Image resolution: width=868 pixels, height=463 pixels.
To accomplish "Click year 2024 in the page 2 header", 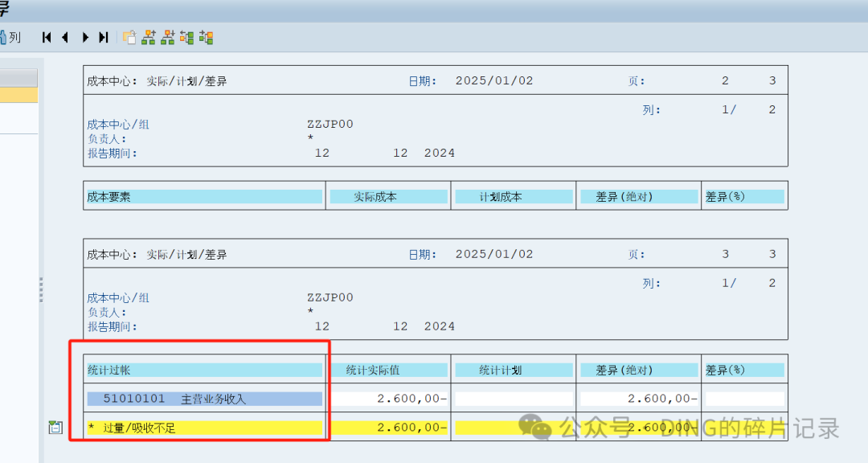I will [x=440, y=153].
